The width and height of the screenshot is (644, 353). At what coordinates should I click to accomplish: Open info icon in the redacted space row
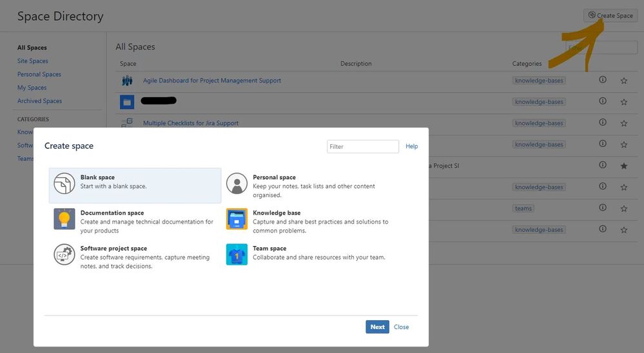(x=603, y=101)
